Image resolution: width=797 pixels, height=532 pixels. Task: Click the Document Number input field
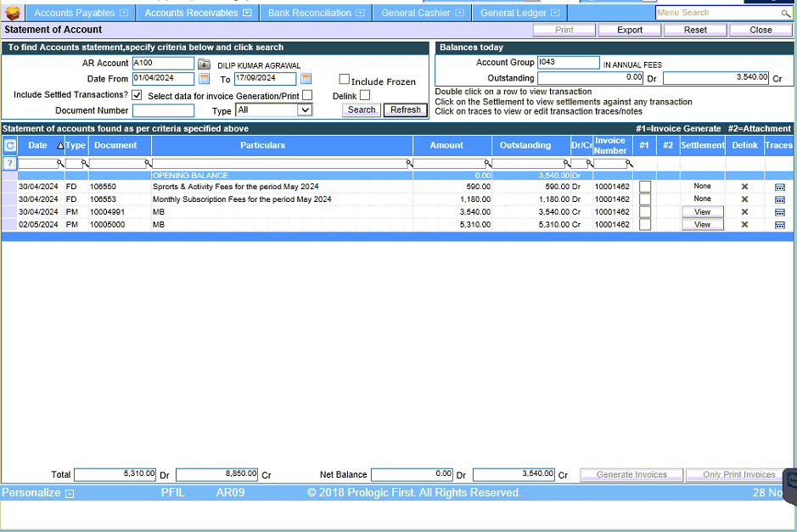(x=163, y=110)
